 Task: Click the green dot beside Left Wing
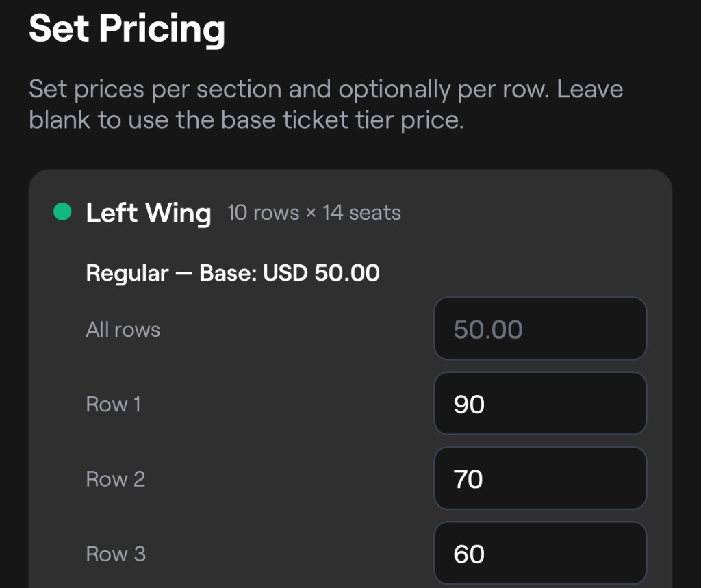click(62, 212)
